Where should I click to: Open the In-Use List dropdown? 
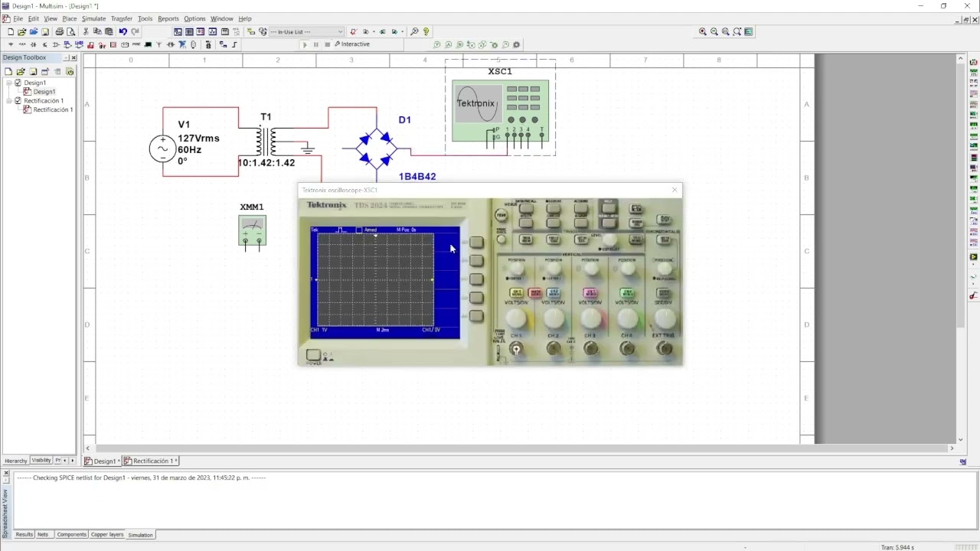305,31
